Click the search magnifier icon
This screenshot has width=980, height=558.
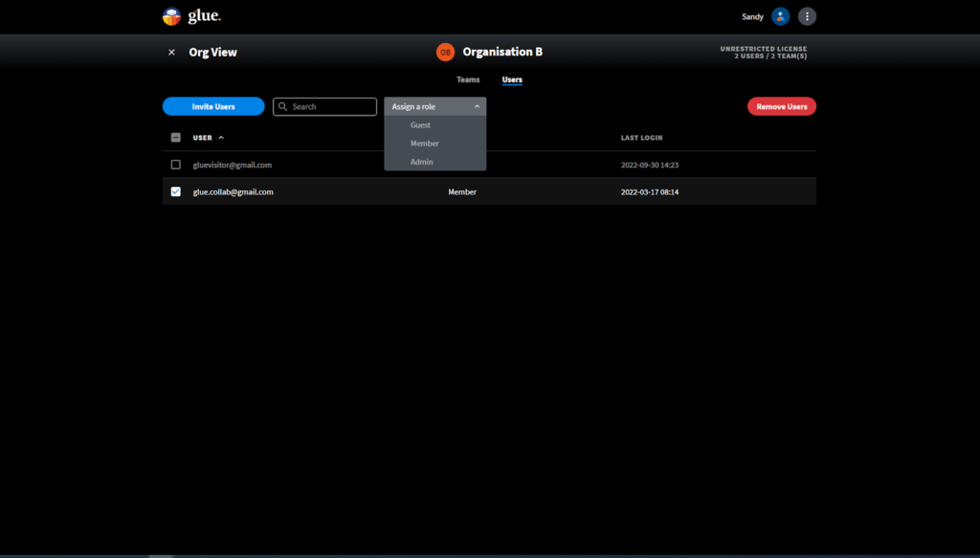283,106
